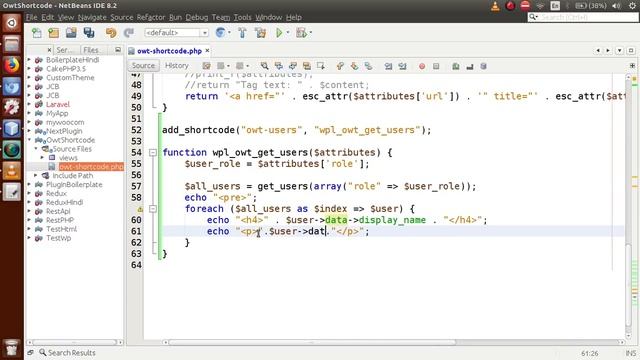Close the owt-shortcode.php tab
This screenshot has height=360, width=640.
tap(207, 51)
